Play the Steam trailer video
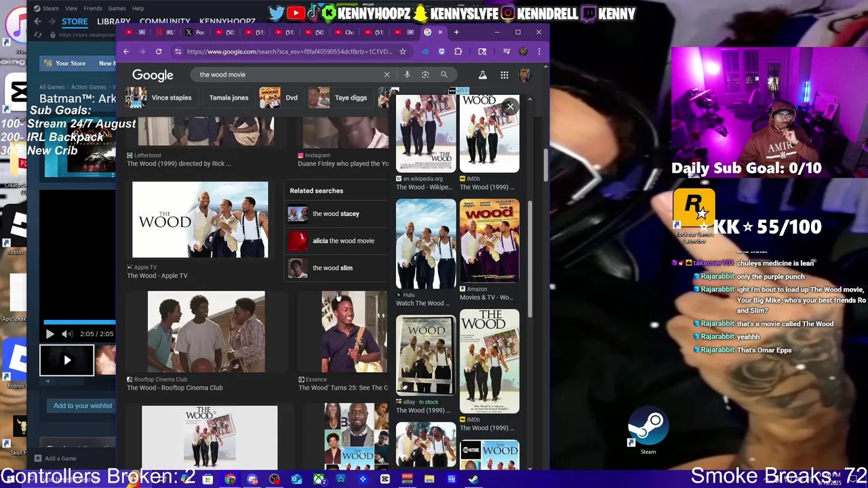 [50, 333]
